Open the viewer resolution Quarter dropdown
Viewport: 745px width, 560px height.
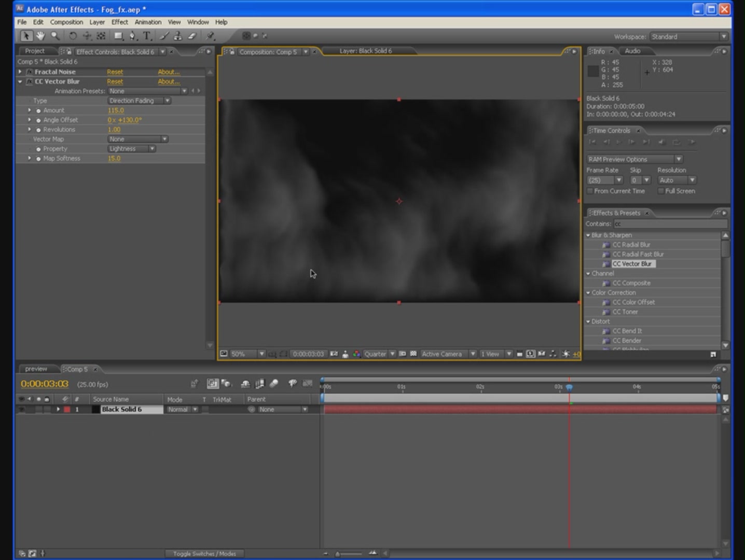tap(379, 354)
